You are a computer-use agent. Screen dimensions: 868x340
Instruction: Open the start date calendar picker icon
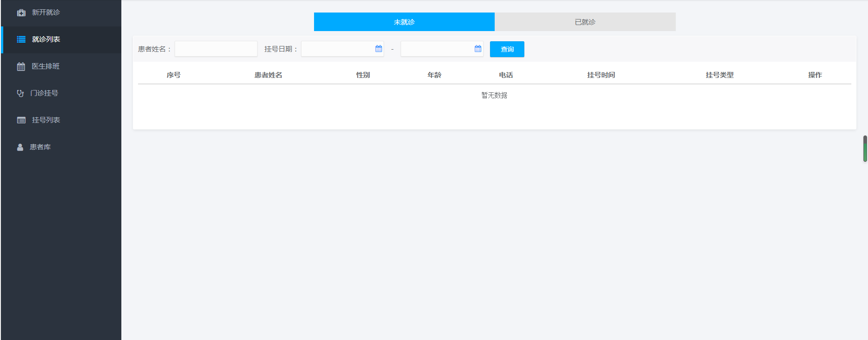click(378, 49)
